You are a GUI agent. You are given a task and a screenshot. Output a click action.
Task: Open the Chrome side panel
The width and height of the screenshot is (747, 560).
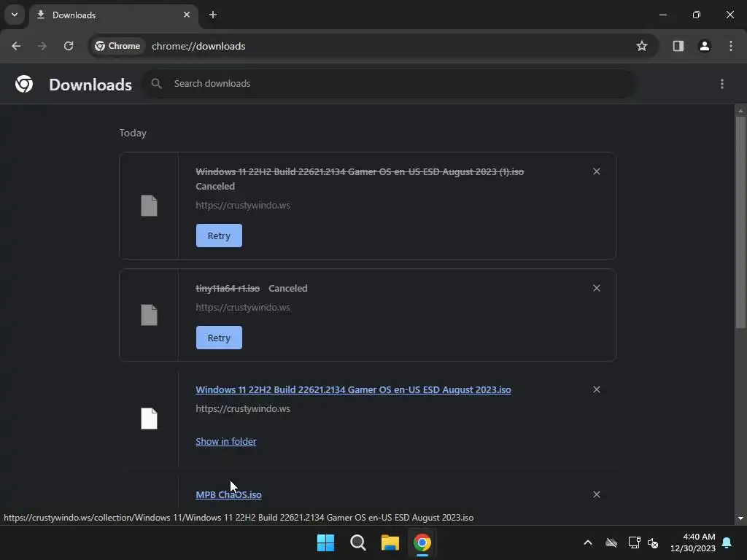click(678, 46)
